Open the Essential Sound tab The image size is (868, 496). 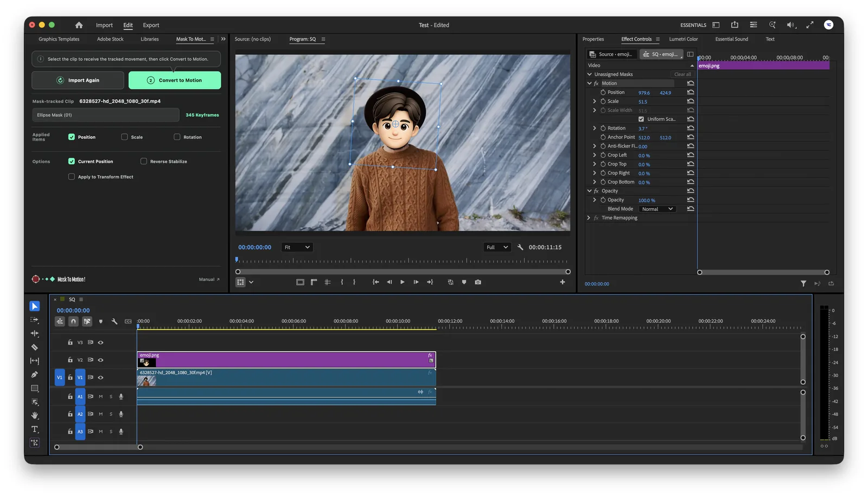pos(731,39)
